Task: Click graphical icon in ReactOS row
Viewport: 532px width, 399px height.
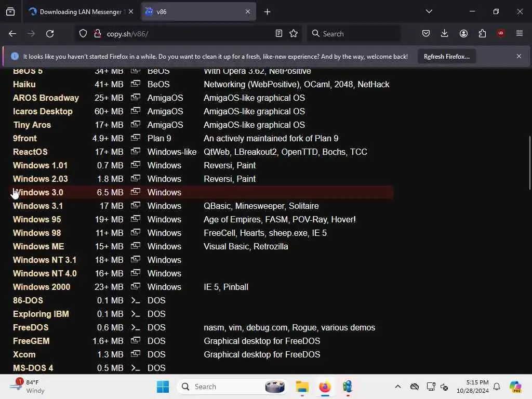Action: point(136,151)
